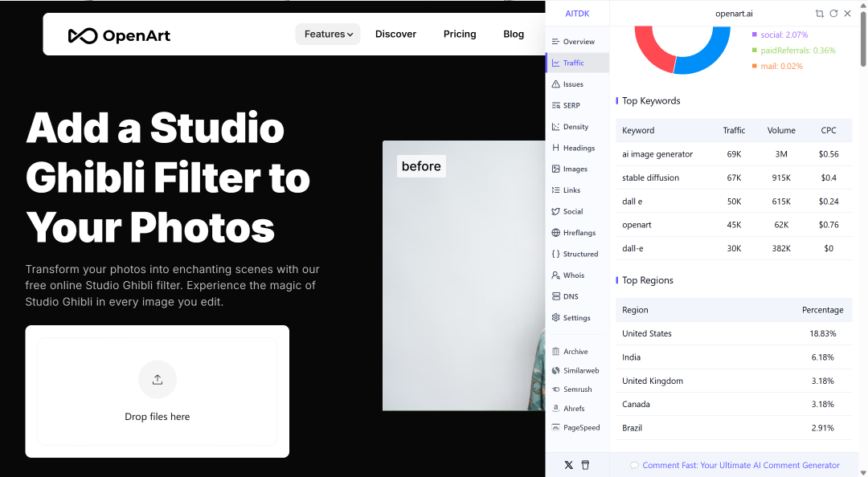Click the before label on the image
Screen dimensions: 868x477
point(421,166)
